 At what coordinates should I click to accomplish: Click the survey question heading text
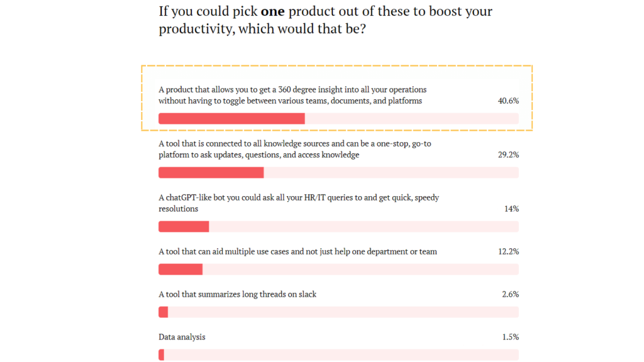pos(325,19)
